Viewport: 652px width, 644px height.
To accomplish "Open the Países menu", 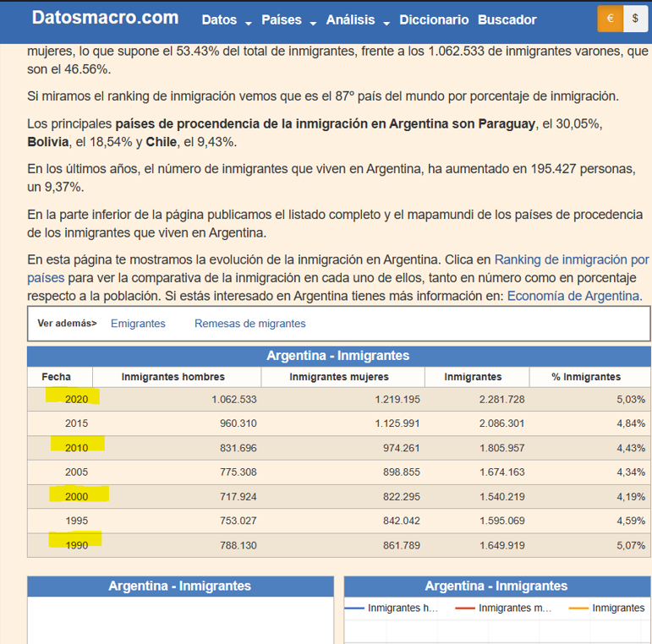I will pyautogui.click(x=281, y=20).
